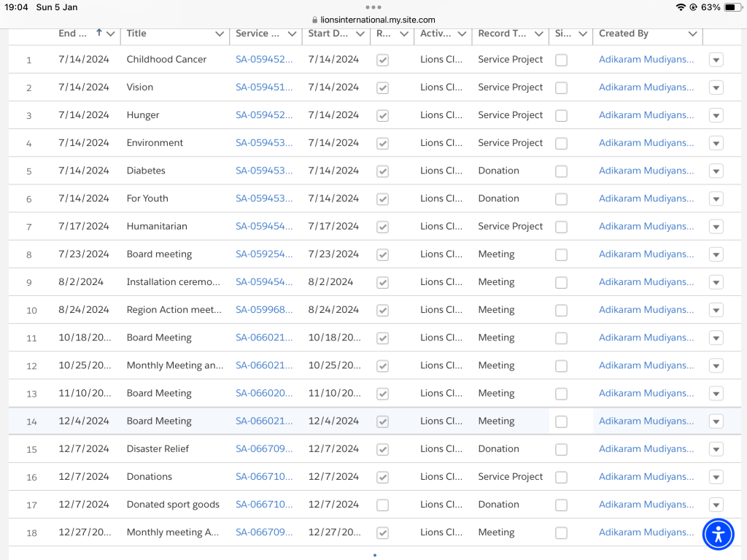This screenshot has height=560, width=747.
Task: Tap the padlock icon in address bar
Action: tap(314, 20)
